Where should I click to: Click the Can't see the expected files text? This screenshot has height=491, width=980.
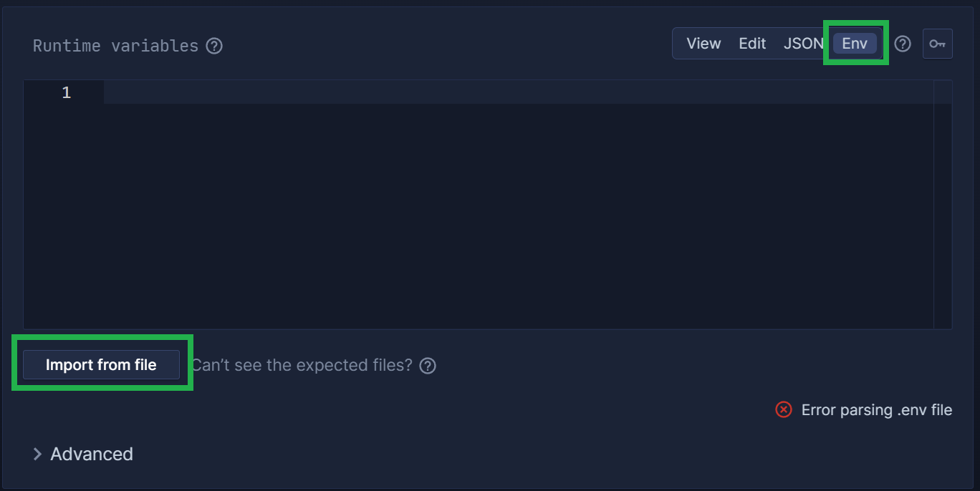click(x=302, y=365)
